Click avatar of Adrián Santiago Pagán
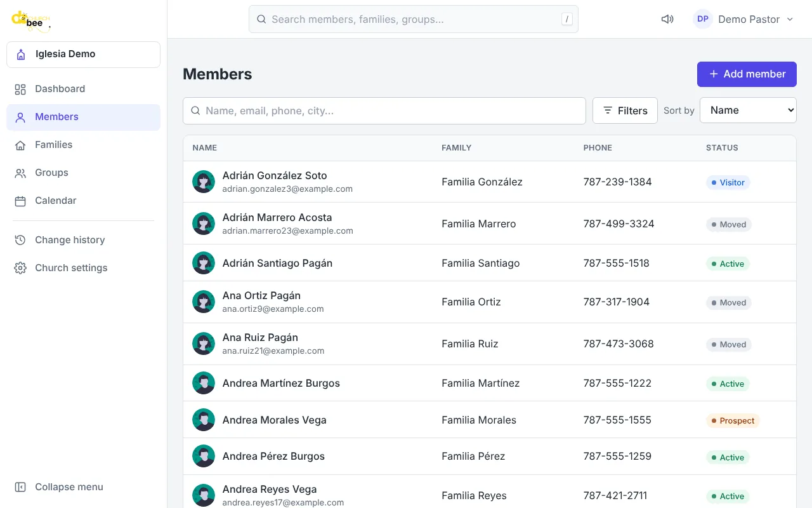812x508 pixels. click(x=204, y=263)
